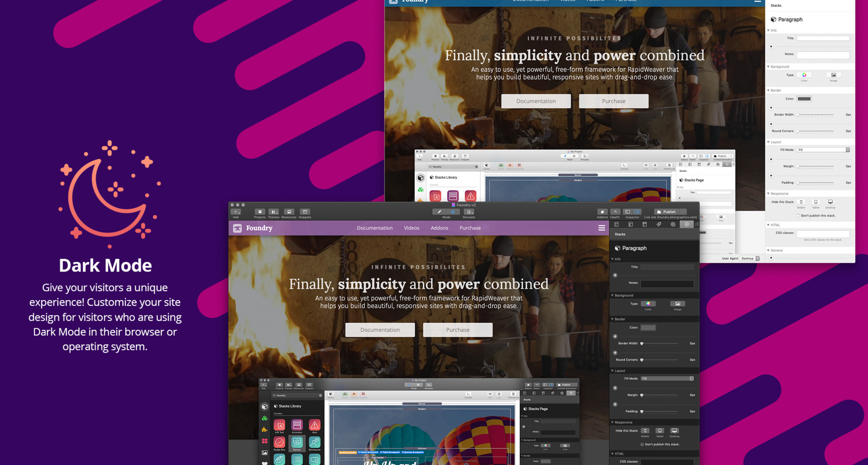The width and height of the screenshot is (868, 465).
Task: Click Documentation button in light window hero
Action: pos(536,101)
